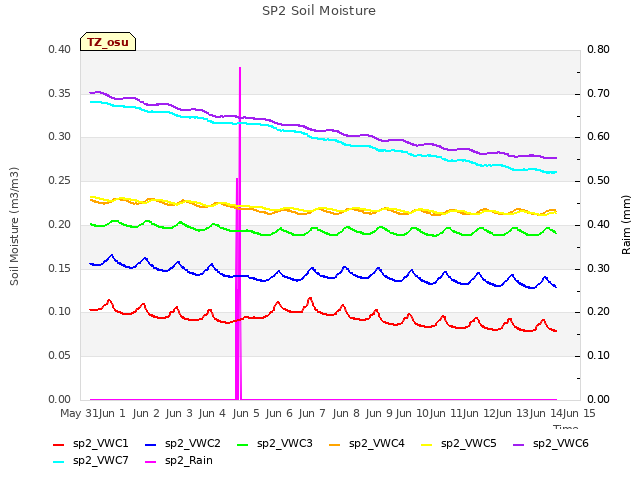Select the sp2_VWC6 legend entry
The height and width of the screenshot is (480, 640).
[x=551, y=444]
